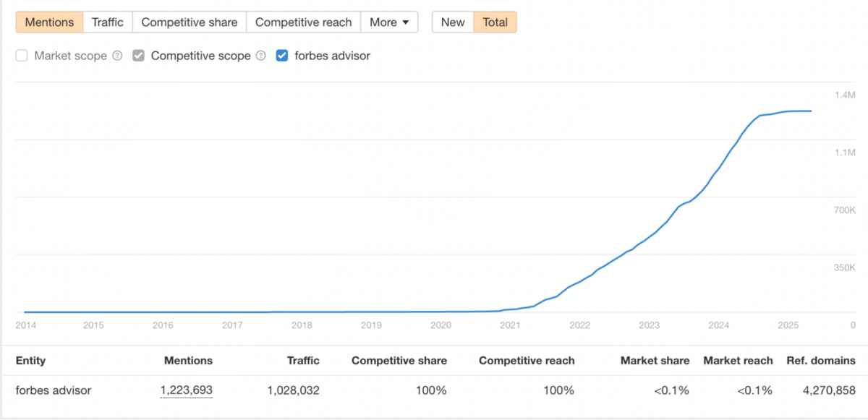868x420 pixels.
Task: Sort by Mentions column header
Action: pyautogui.click(x=188, y=360)
